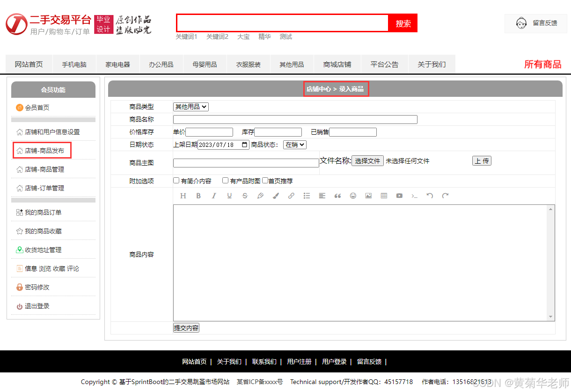Open the 家电电器 category tab
This screenshot has height=392, width=571.
coord(118,64)
